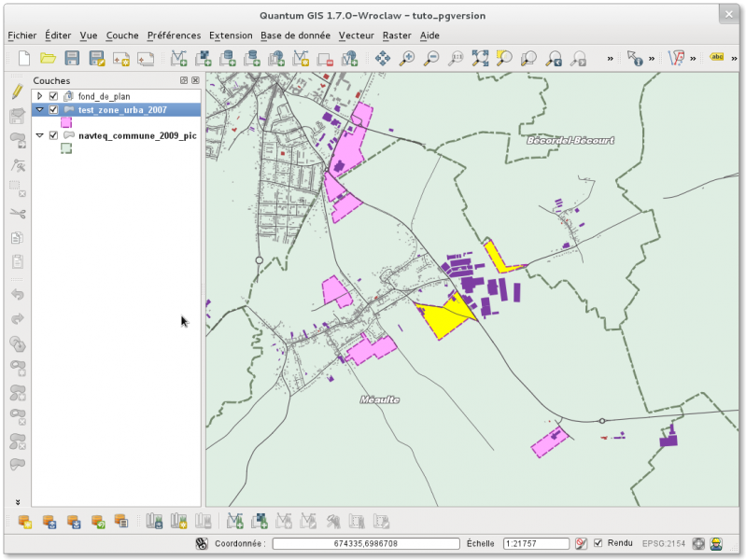Open the Échelle scale dropdown
Image resolution: width=746 pixels, height=560 pixels.
[535, 543]
